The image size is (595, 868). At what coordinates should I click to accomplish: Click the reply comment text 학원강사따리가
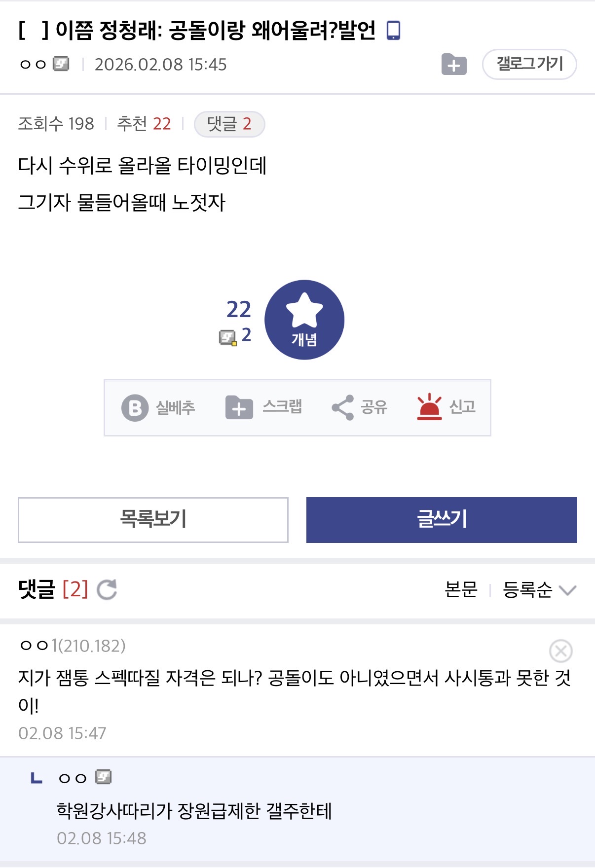pos(194,811)
